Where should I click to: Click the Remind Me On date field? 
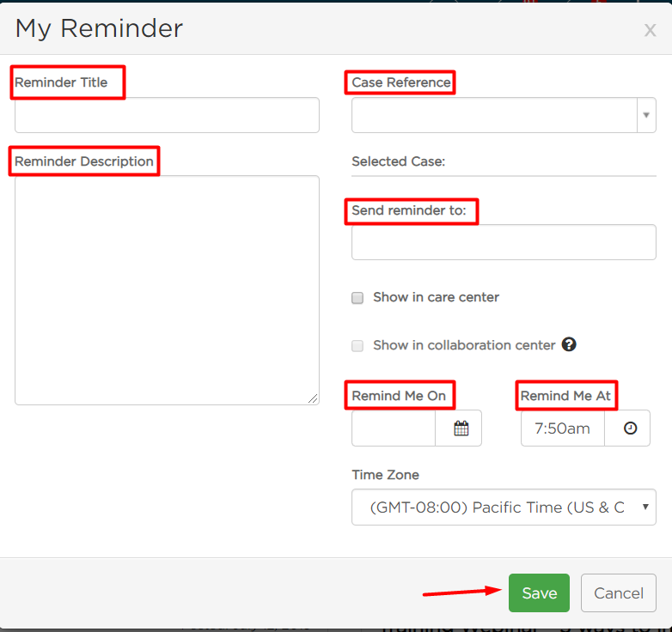click(x=394, y=428)
